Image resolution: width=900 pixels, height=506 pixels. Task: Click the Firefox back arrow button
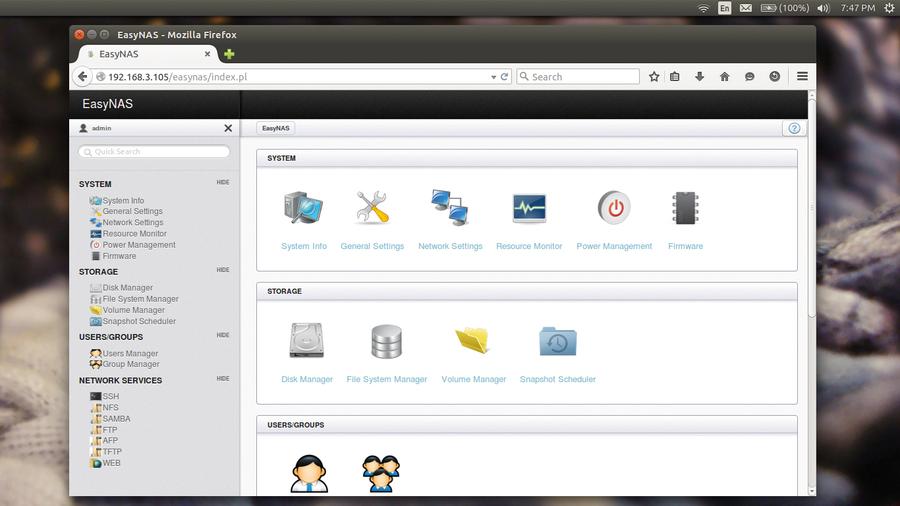83,76
